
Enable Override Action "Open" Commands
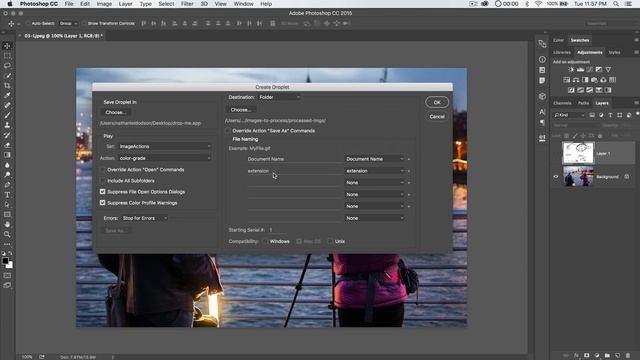click(x=102, y=170)
